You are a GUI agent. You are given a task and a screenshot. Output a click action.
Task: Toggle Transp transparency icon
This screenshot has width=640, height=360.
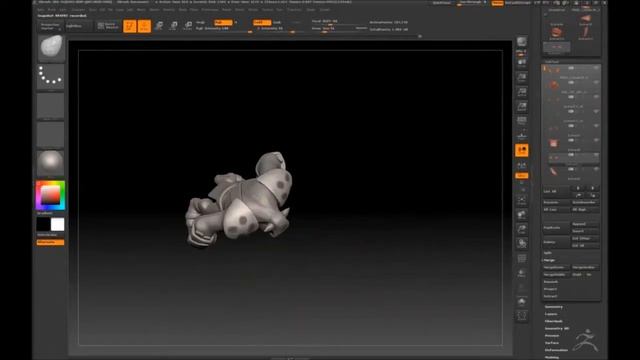522,273
